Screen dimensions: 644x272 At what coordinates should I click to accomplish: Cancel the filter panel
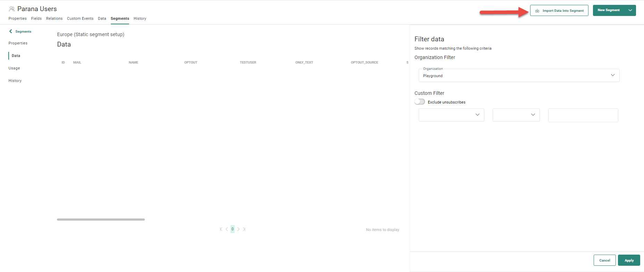click(x=604, y=260)
